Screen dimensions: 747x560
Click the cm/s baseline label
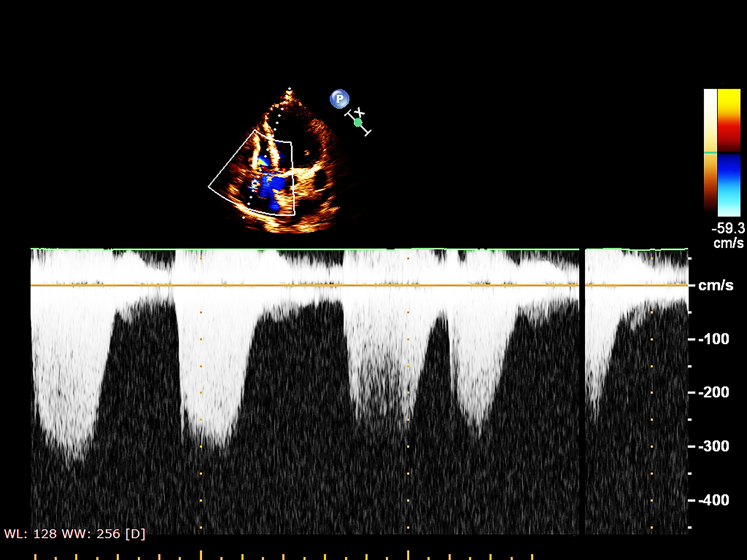[715, 285]
